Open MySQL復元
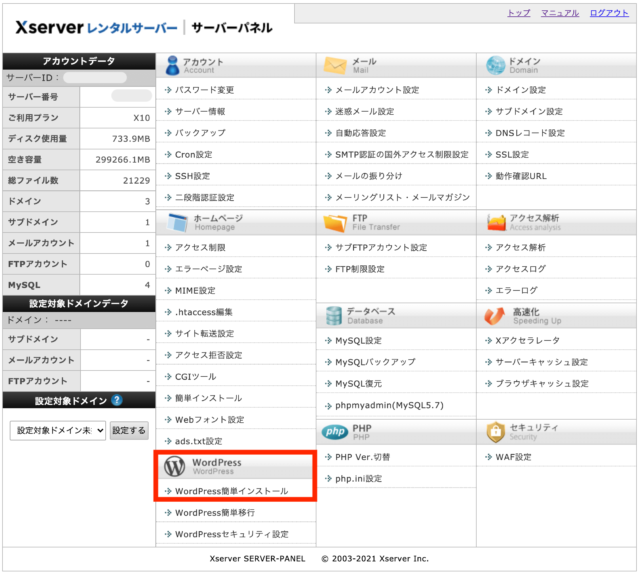640x574 pixels. click(358, 384)
